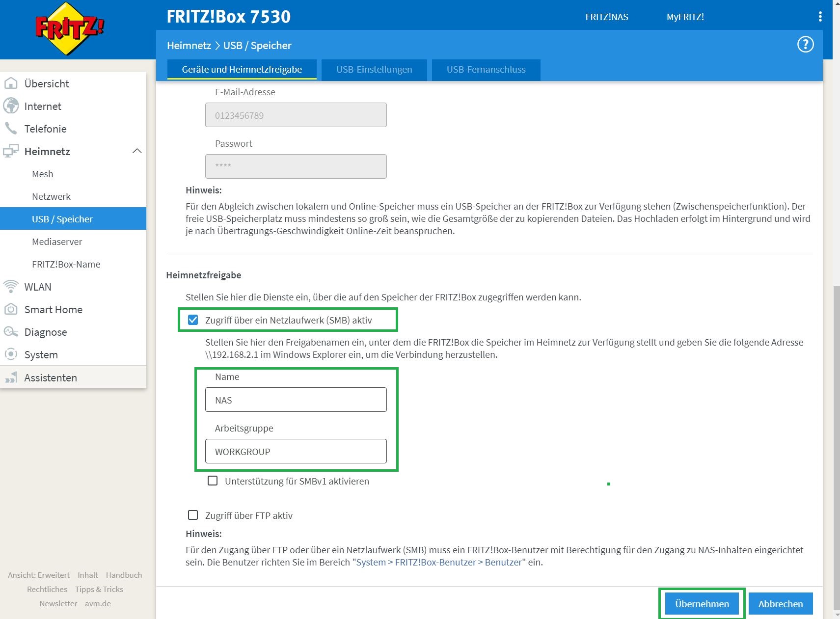Image resolution: width=840 pixels, height=619 pixels.
Task: Select USB / Speicher menu item
Action: tap(73, 218)
